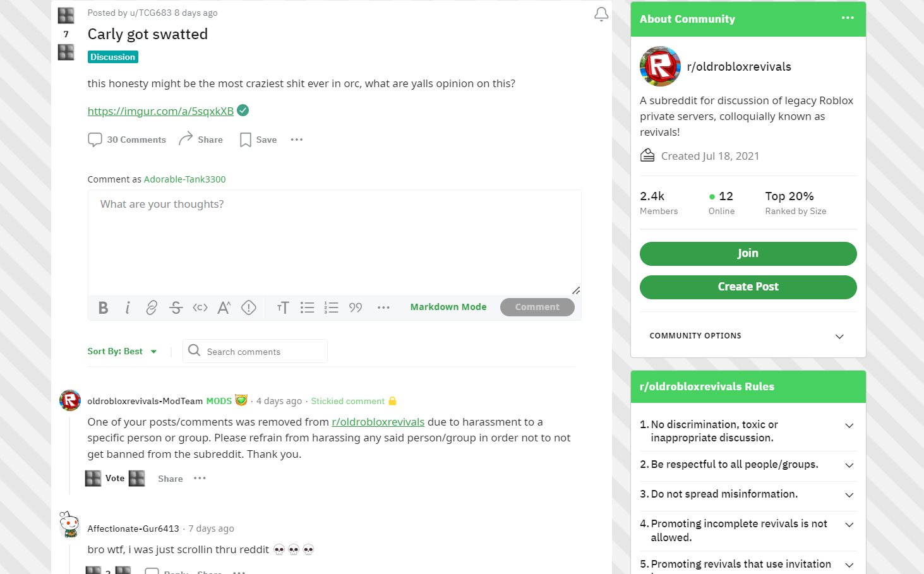Open the Sort By: Best dropdown
This screenshot has width=924, height=574.
(122, 351)
